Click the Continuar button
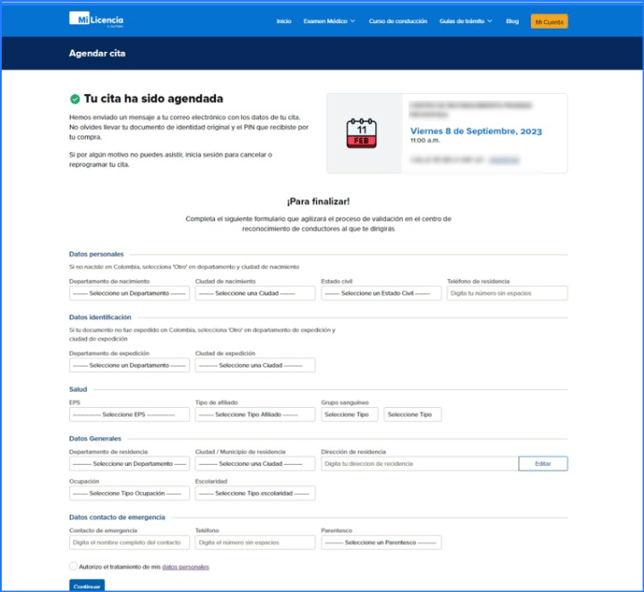This screenshot has width=644, height=592. 87,585
